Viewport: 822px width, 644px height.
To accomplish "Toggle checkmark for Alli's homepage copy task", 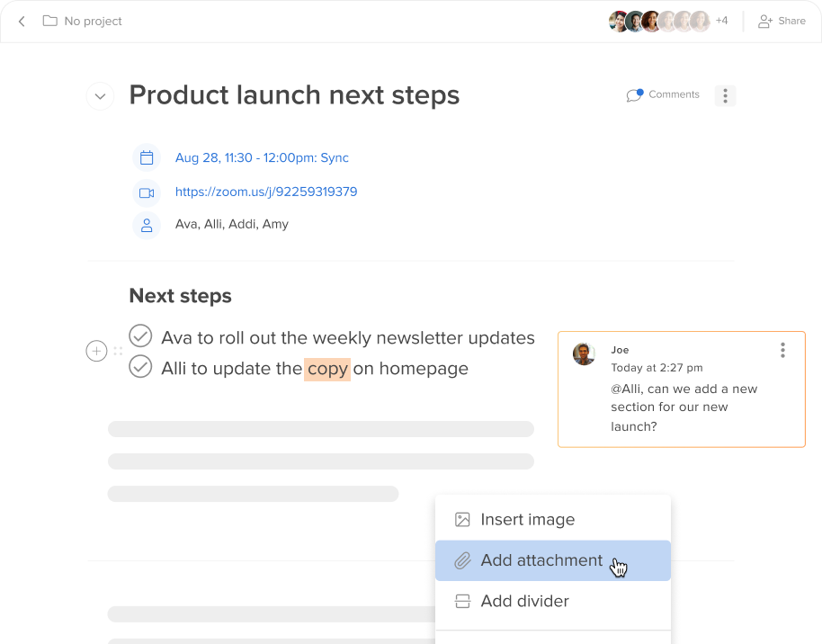I will click(140, 367).
